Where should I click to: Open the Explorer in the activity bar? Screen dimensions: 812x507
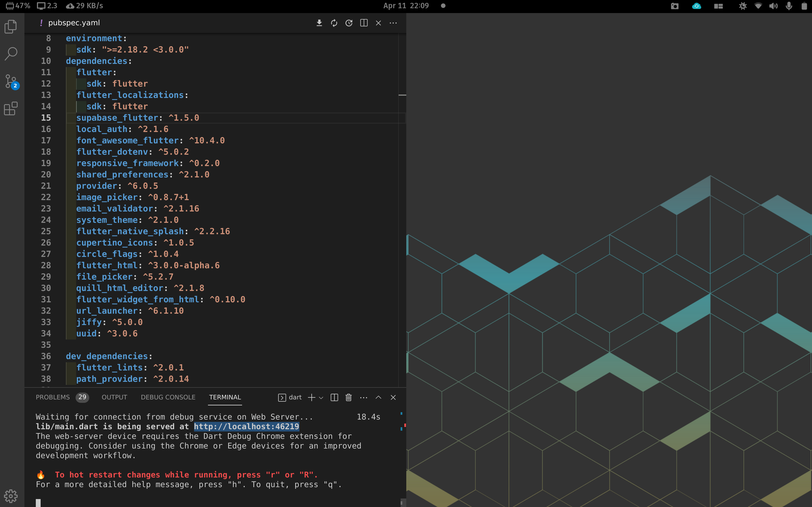[x=11, y=27]
